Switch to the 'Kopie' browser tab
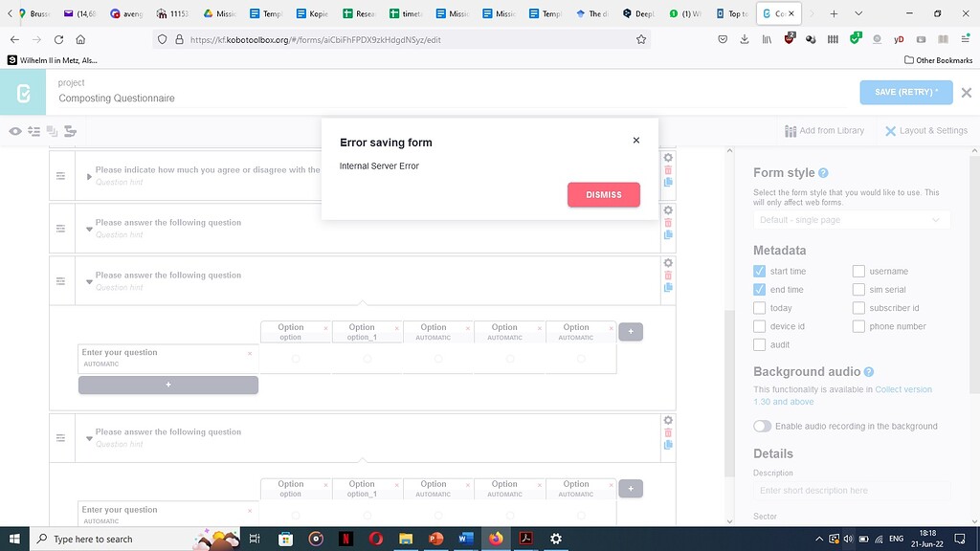This screenshot has height=551, width=980. 313,13
